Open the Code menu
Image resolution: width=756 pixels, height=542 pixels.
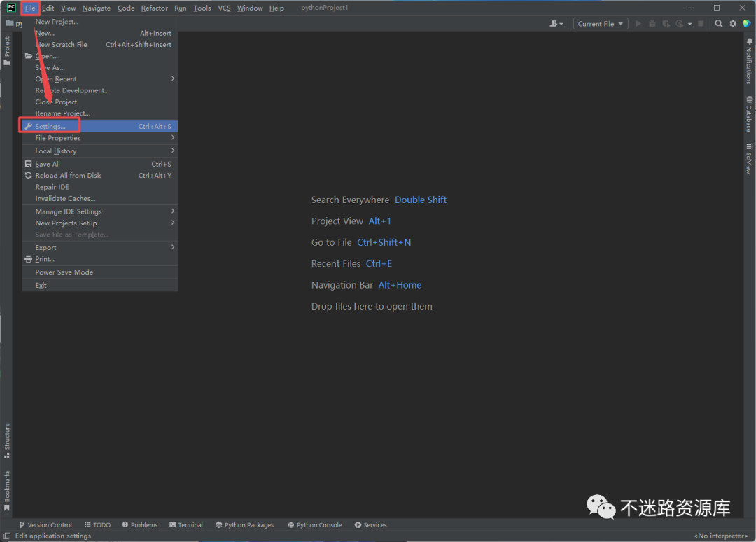pyautogui.click(x=126, y=8)
